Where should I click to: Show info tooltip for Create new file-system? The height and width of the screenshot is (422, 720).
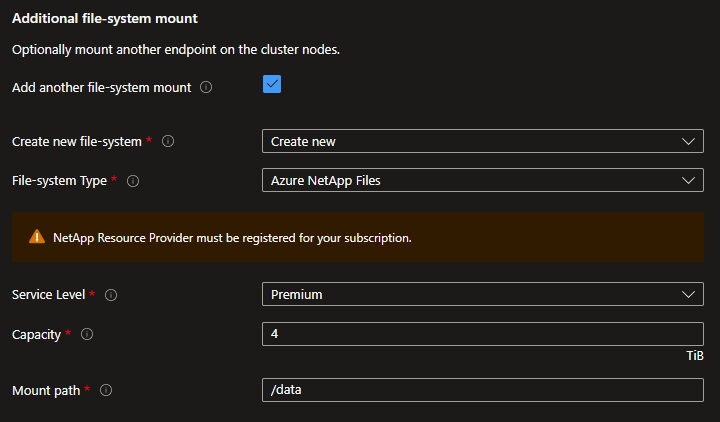[x=168, y=141]
